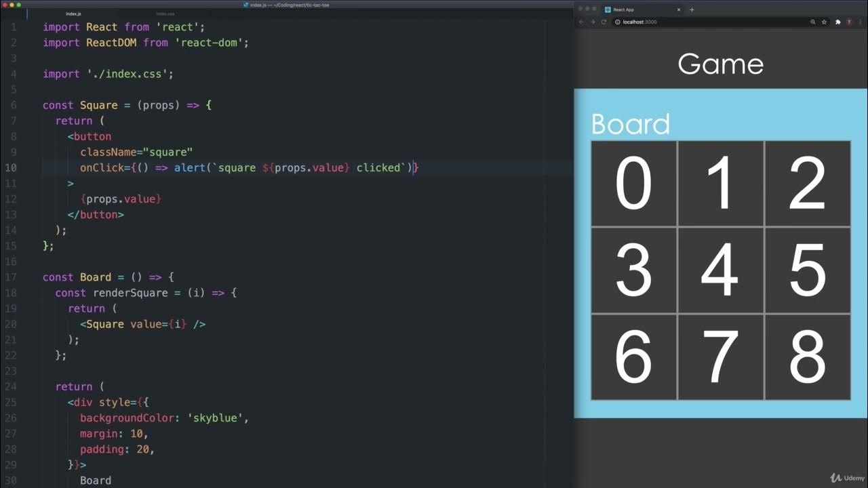Switch to the index.css editor tab
Image resolution: width=868 pixels, height=488 pixels.
tap(165, 14)
